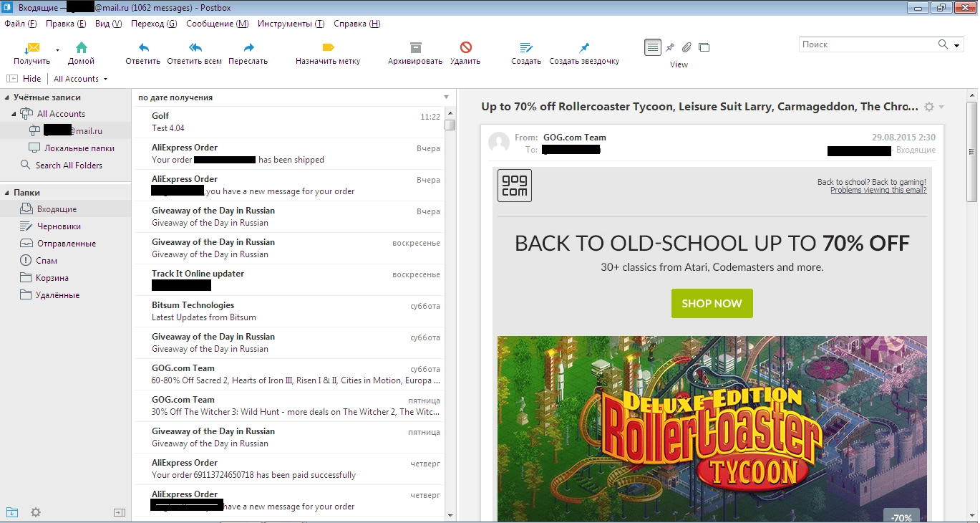Select the mail.ru account in tree

pos(66,130)
